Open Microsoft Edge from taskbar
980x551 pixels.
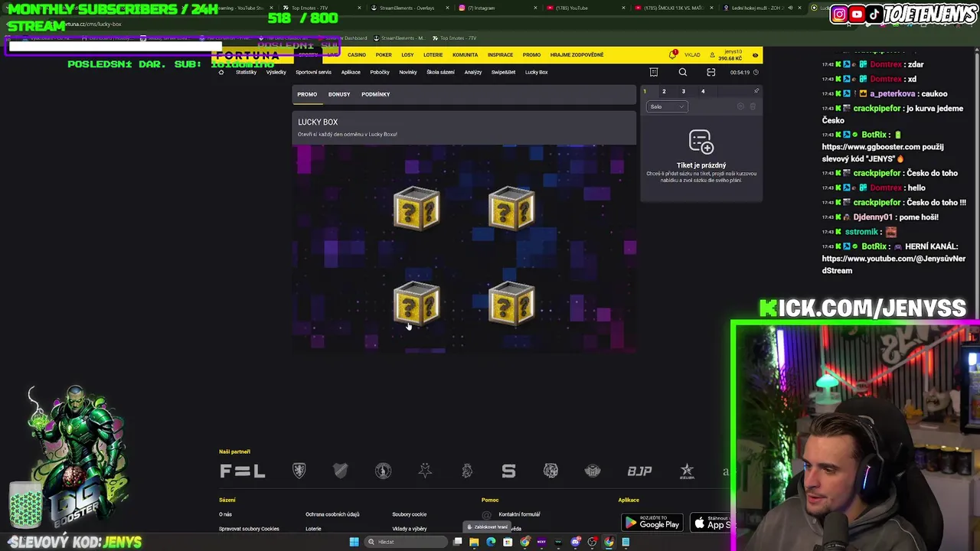point(491,542)
